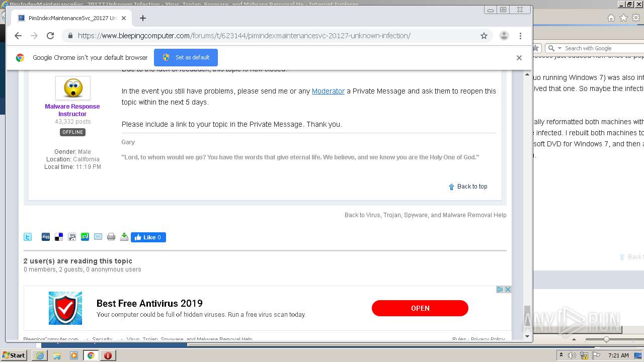Click the poster's surprised smiley avatar
644x362 pixels.
(73, 88)
